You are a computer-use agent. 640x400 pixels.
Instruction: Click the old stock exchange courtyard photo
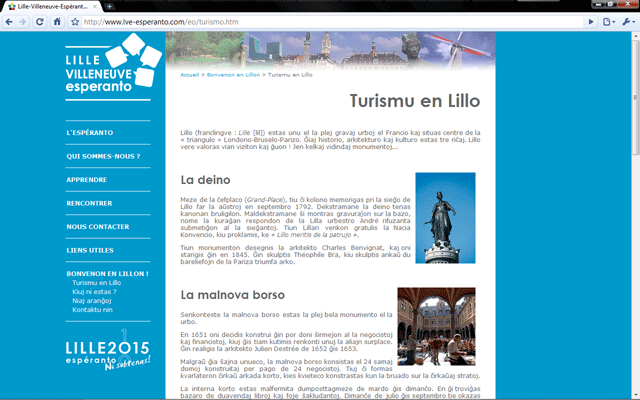(436, 327)
